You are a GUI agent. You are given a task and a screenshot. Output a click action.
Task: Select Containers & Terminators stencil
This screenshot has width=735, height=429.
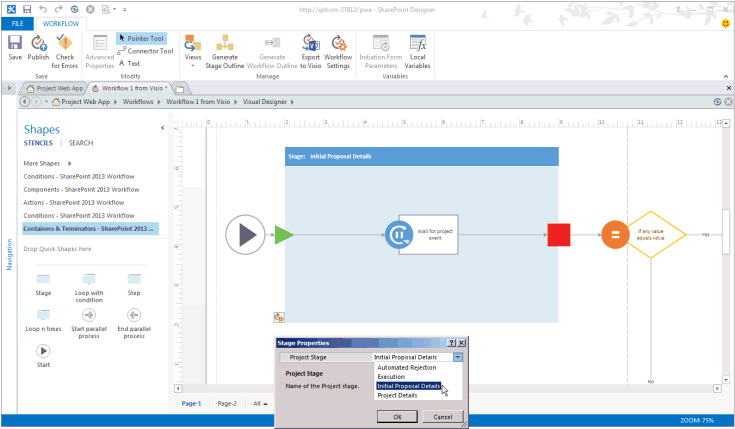(90, 228)
